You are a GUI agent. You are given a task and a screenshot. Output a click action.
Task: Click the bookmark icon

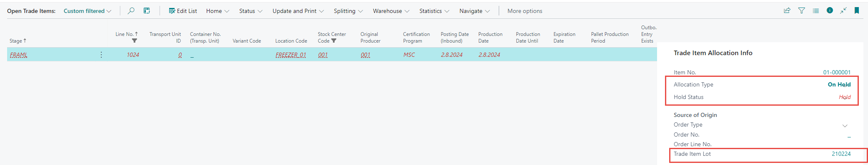coord(857,11)
